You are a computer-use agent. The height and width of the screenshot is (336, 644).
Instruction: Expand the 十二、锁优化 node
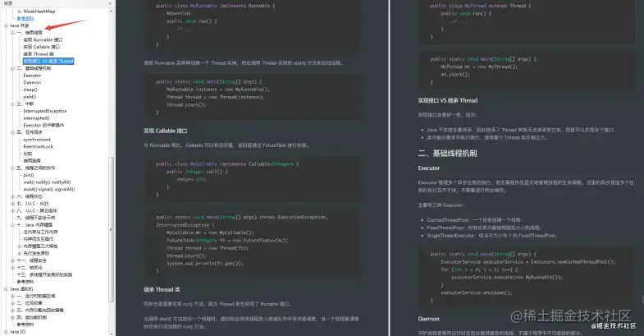13,268
